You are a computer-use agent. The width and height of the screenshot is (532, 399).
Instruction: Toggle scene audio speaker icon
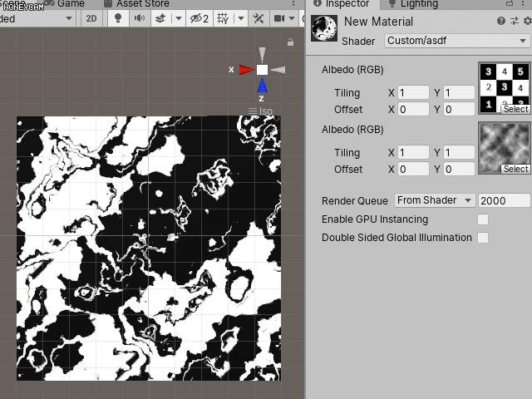click(x=140, y=18)
